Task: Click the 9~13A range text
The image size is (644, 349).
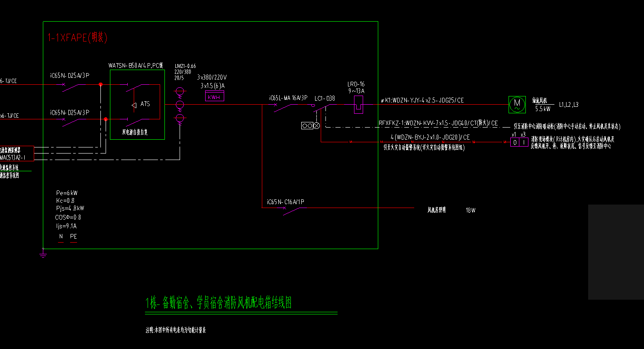Action: tap(357, 91)
